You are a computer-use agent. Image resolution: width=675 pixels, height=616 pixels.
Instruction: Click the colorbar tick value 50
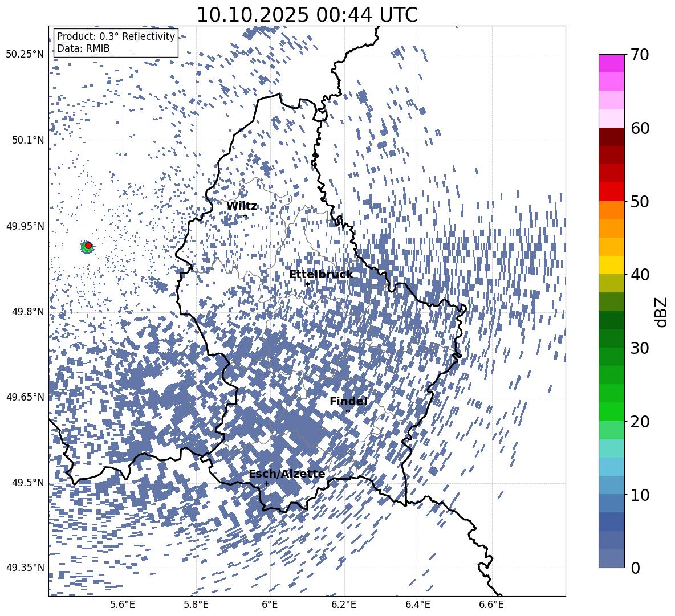(640, 201)
